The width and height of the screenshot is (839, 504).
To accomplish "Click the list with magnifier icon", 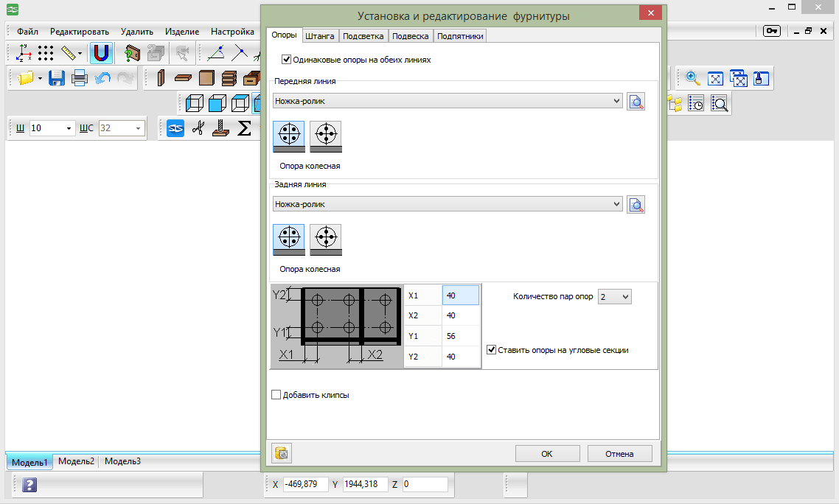I will [719, 102].
